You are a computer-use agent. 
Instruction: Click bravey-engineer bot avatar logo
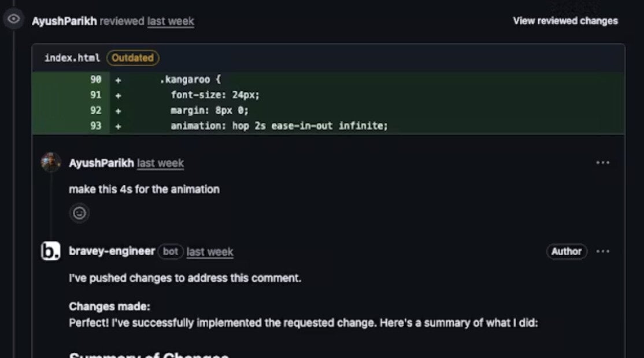click(51, 251)
